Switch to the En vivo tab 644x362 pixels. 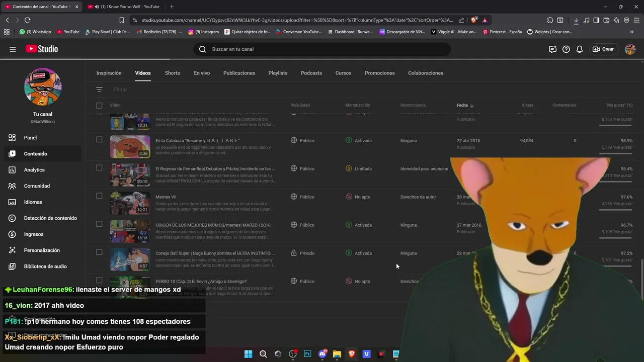tap(202, 73)
